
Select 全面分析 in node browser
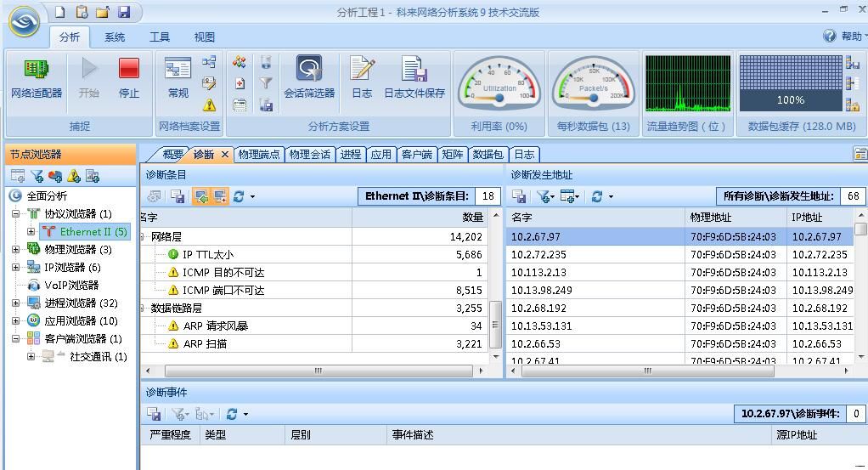[x=47, y=195]
